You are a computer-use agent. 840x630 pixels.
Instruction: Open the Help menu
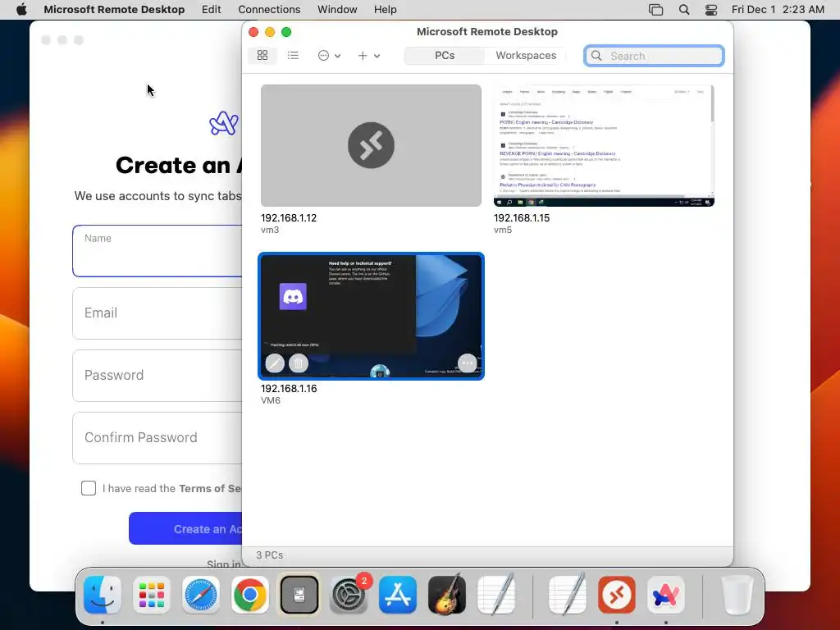[386, 10]
